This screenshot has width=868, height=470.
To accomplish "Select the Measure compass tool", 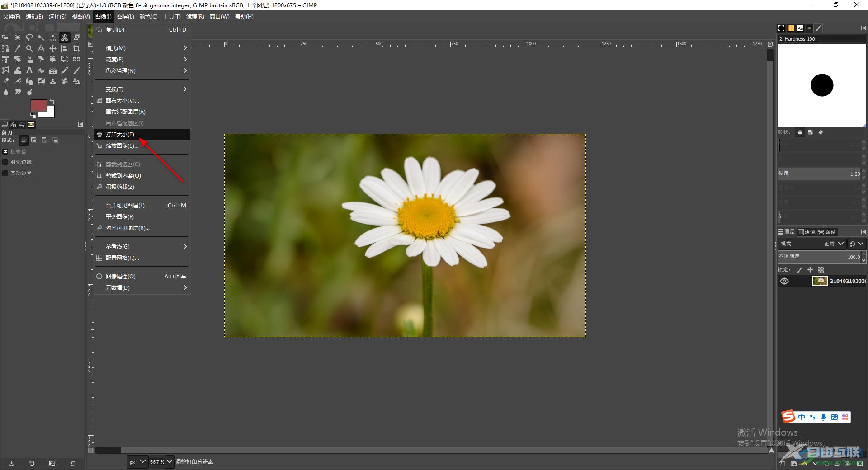I will click(x=41, y=48).
